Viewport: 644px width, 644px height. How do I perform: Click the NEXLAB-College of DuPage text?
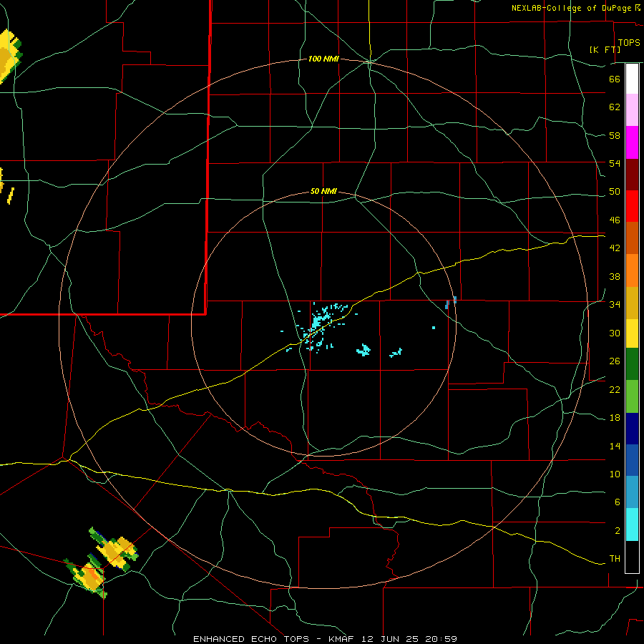pyautogui.click(x=572, y=8)
